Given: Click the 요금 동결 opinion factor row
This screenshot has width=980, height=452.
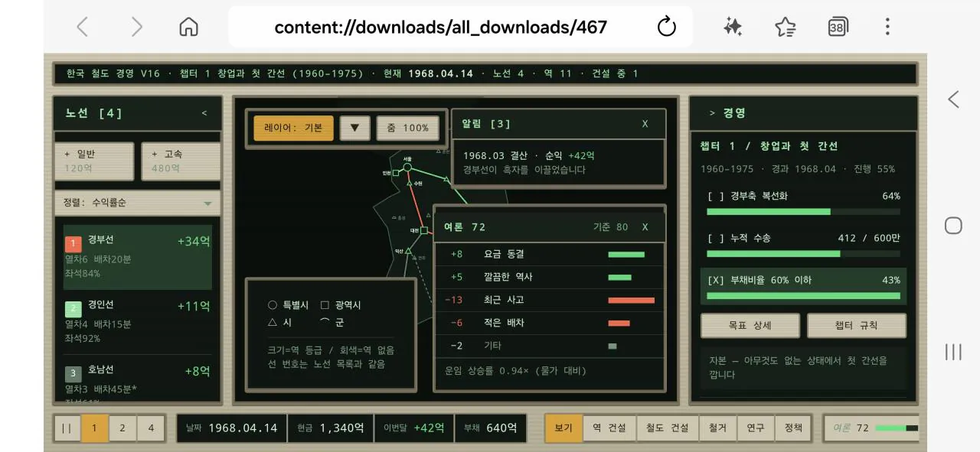Looking at the screenshot, I should pos(549,254).
